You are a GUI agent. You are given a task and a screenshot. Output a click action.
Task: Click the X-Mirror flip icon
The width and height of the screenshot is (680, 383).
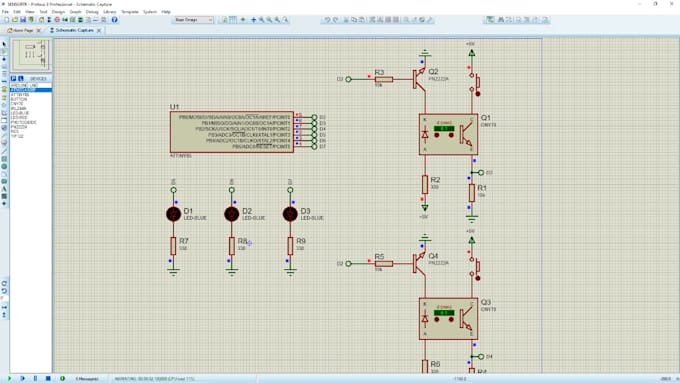[x=4, y=307]
